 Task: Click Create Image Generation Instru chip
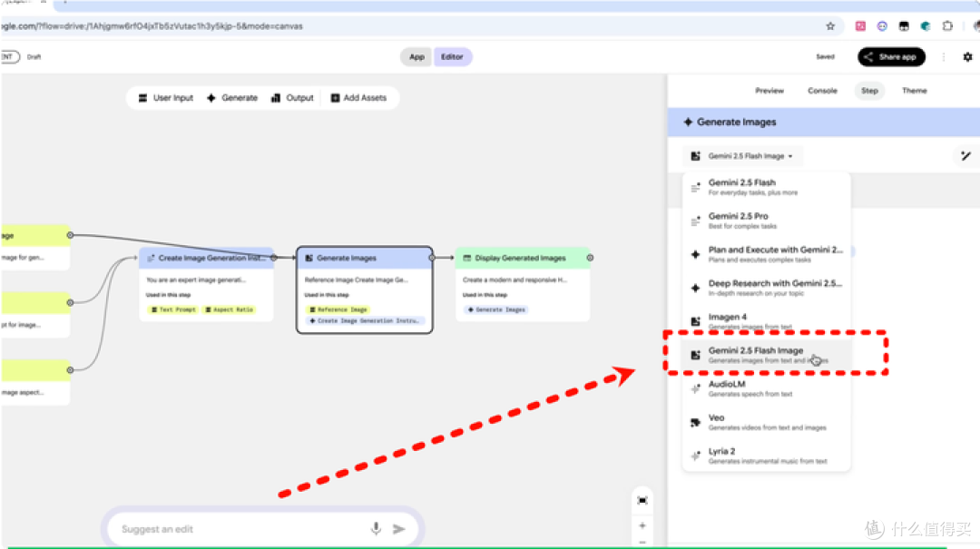(365, 320)
